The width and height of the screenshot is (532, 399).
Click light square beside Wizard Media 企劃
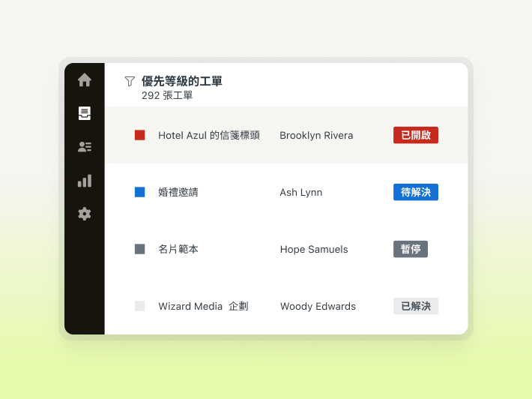click(x=139, y=306)
